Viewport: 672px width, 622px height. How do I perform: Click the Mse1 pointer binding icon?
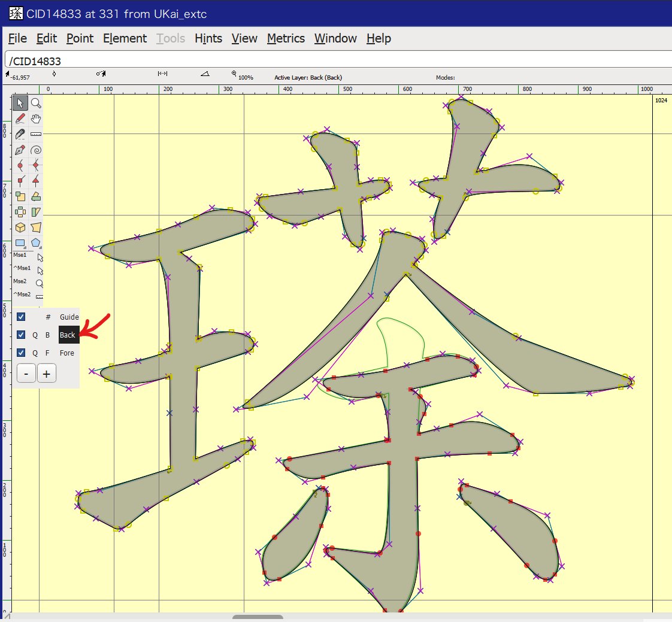pos(40,257)
